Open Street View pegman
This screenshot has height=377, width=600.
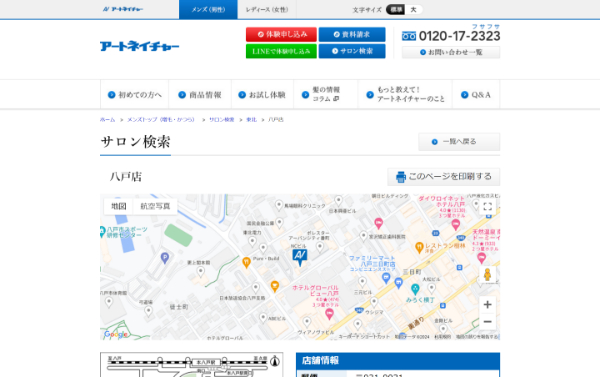click(488, 274)
